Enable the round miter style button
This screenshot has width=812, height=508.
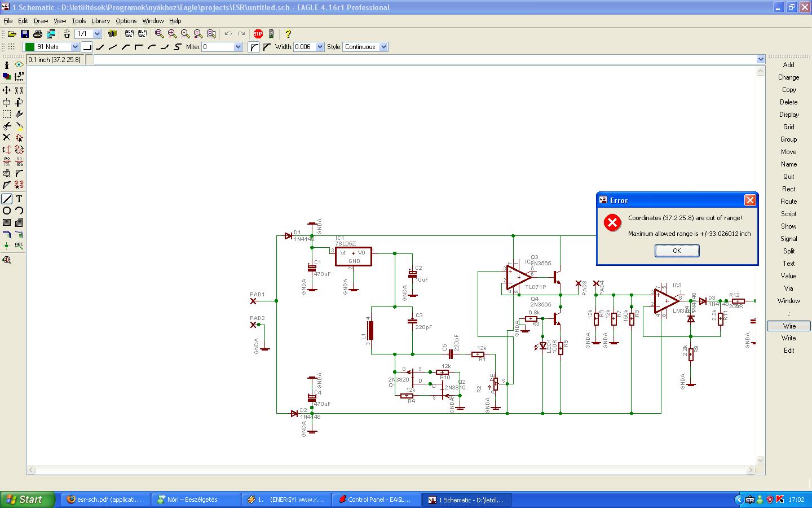pyautogui.click(x=254, y=47)
